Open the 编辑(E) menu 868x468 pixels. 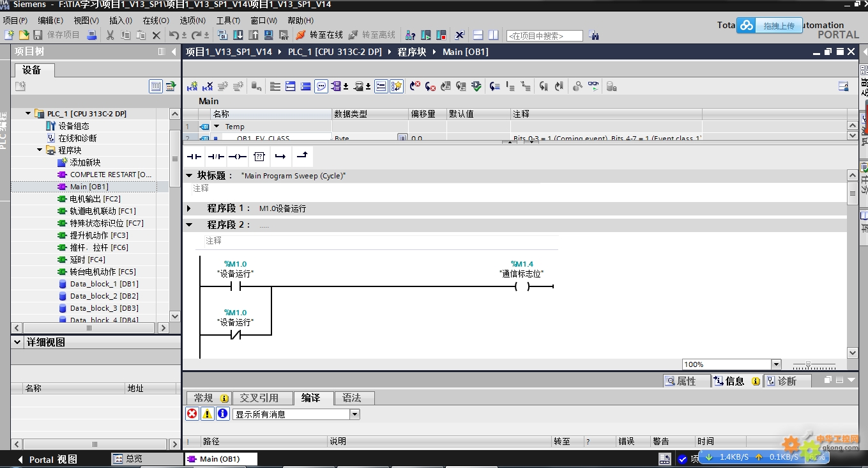click(50, 20)
